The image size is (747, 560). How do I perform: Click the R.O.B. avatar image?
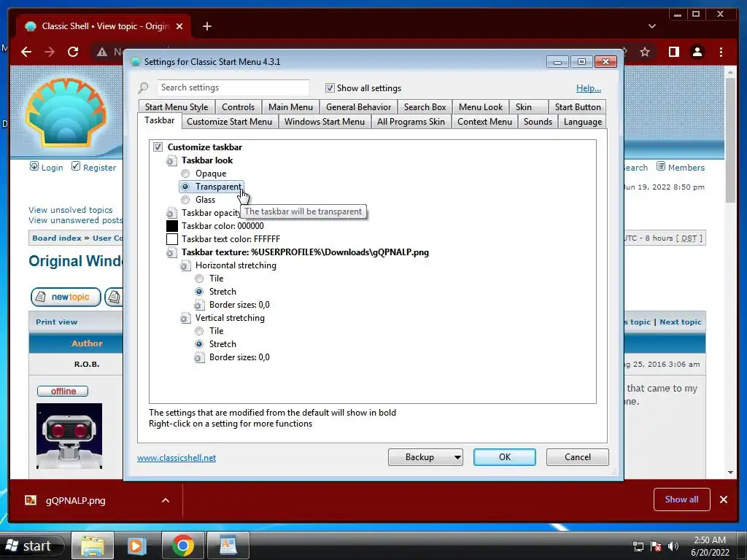pyautogui.click(x=69, y=436)
